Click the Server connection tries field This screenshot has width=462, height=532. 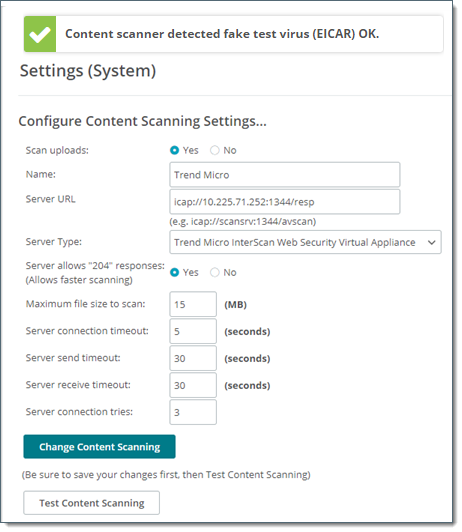click(193, 412)
